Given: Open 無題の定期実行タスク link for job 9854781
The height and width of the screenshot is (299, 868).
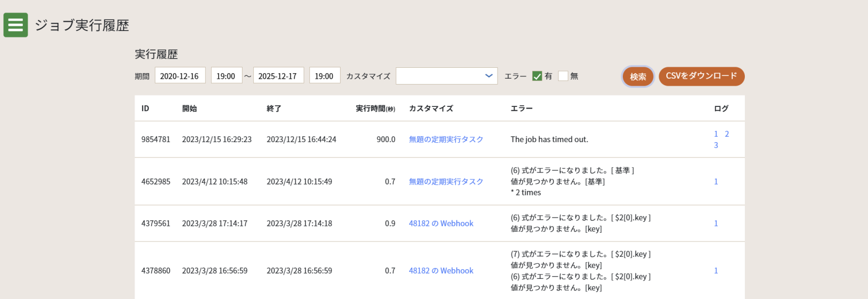Looking at the screenshot, I should coord(445,139).
